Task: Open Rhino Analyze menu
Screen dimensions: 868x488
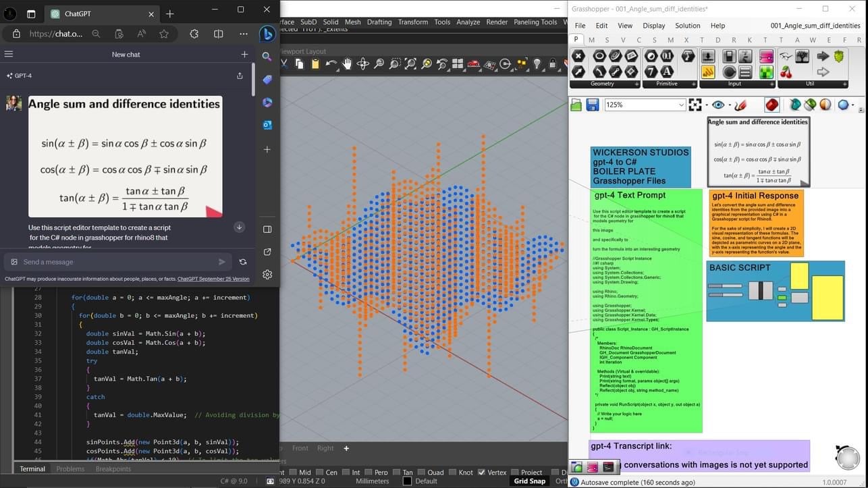Action: tap(468, 22)
